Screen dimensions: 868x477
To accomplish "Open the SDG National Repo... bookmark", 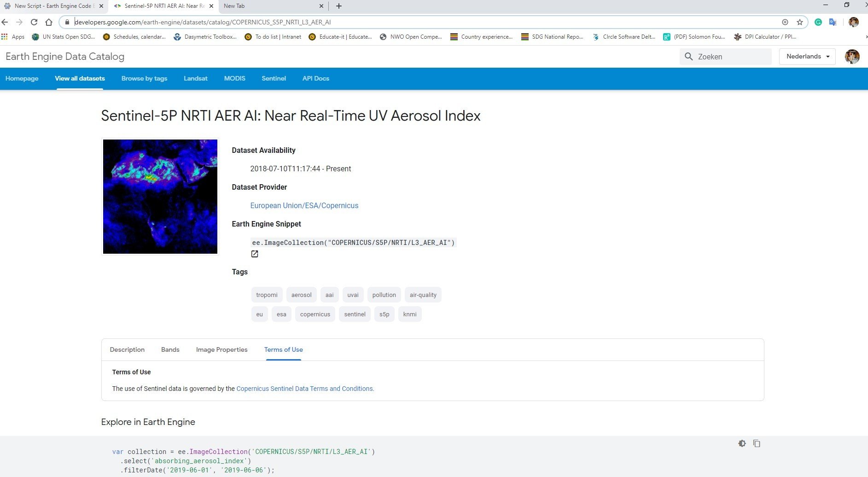I will [x=552, y=37].
